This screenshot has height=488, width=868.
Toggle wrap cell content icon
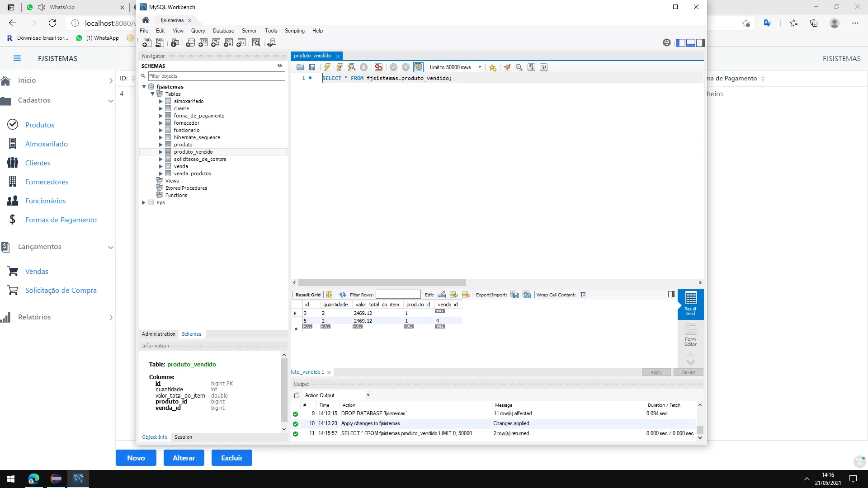coord(583,295)
